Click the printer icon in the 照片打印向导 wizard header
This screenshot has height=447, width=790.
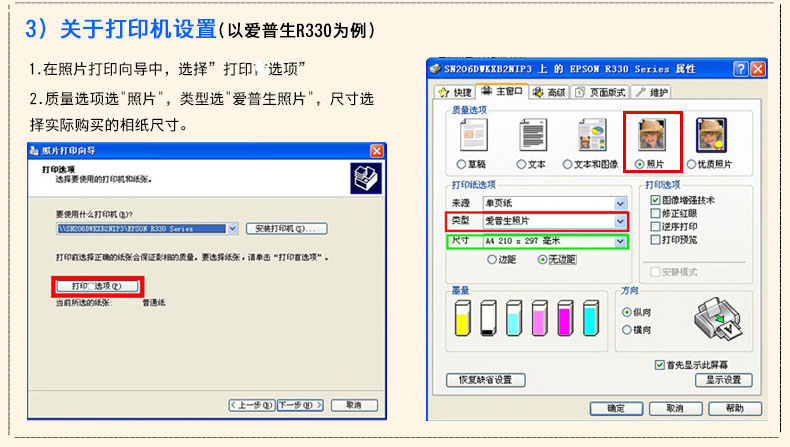coord(366,178)
